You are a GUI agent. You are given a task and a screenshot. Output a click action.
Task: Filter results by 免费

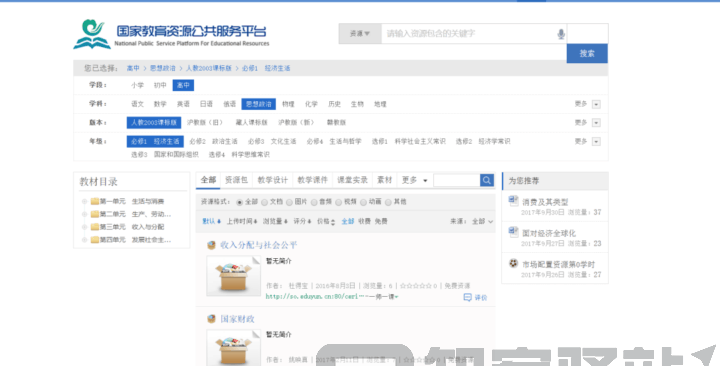(x=381, y=221)
